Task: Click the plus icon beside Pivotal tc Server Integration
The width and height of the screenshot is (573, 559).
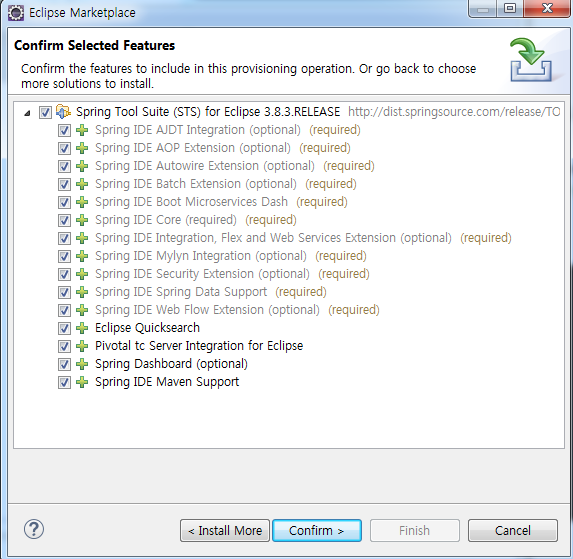Action: tap(82, 346)
